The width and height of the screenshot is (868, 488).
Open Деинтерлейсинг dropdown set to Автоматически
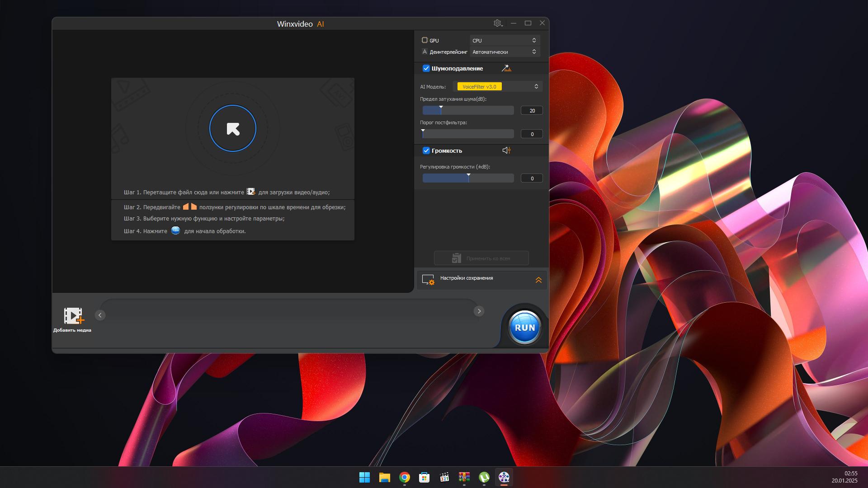coord(505,52)
